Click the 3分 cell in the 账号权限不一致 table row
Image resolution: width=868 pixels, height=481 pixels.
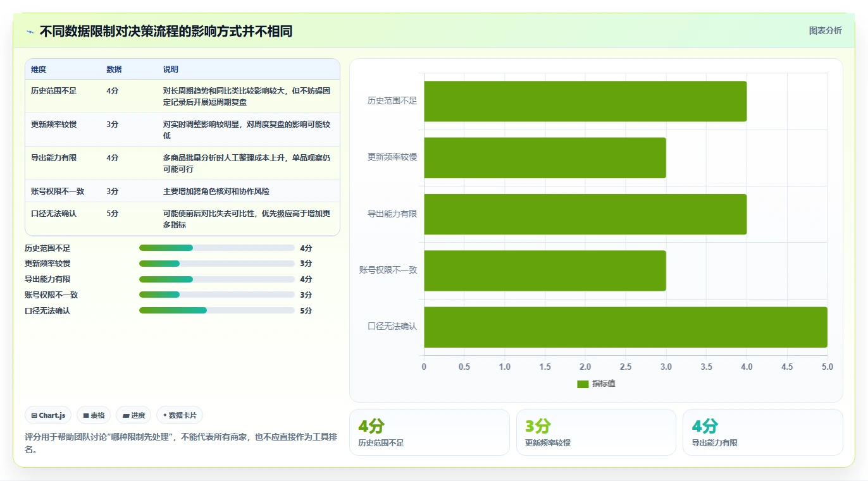(x=113, y=191)
